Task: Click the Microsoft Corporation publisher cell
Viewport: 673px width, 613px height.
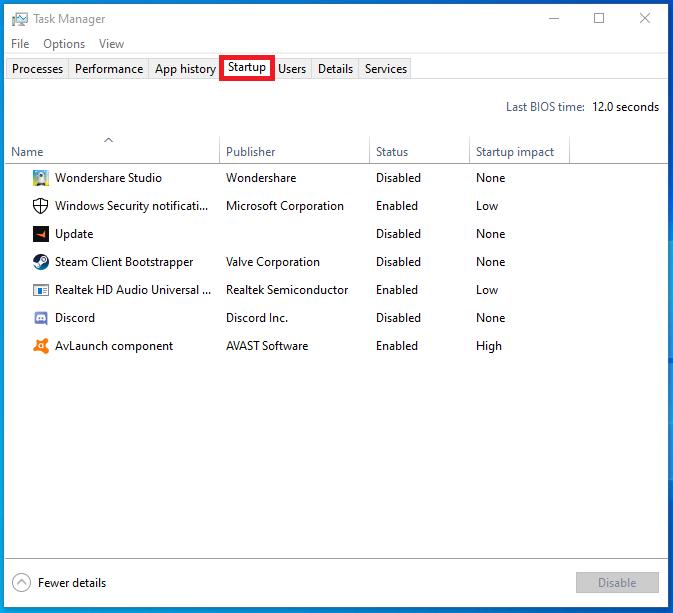Action: coord(285,206)
